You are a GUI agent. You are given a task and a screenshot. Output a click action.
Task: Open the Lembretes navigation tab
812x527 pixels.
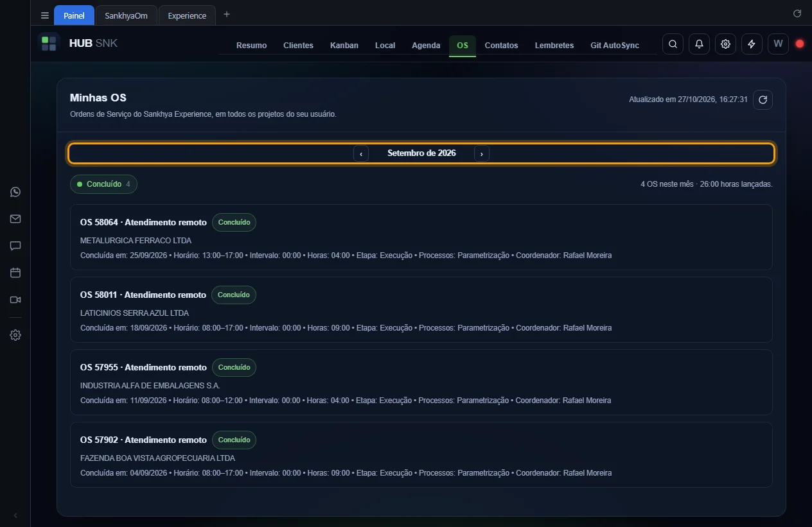coord(554,46)
